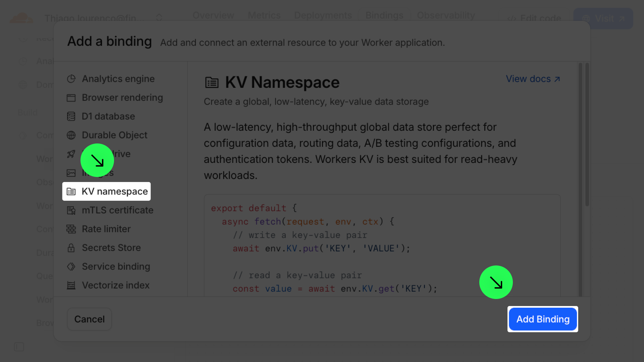
Task: Open the View docs link
Action: pyautogui.click(x=533, y=79)
